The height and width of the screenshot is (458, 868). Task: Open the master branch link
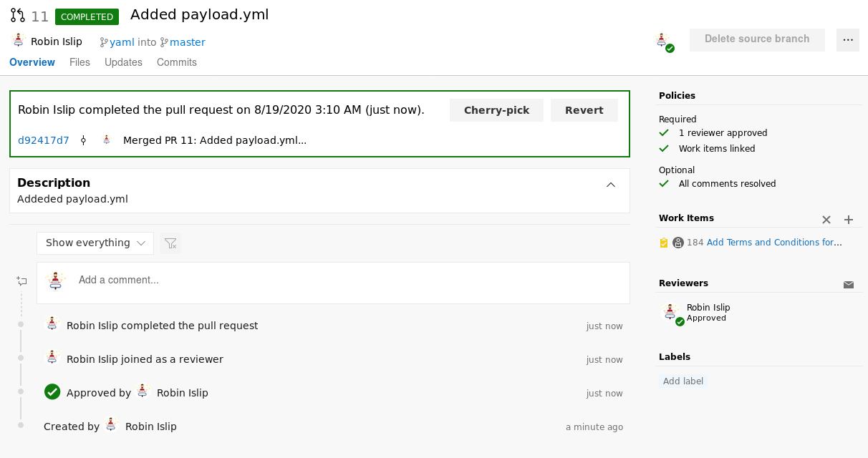(x=187, y=42)
